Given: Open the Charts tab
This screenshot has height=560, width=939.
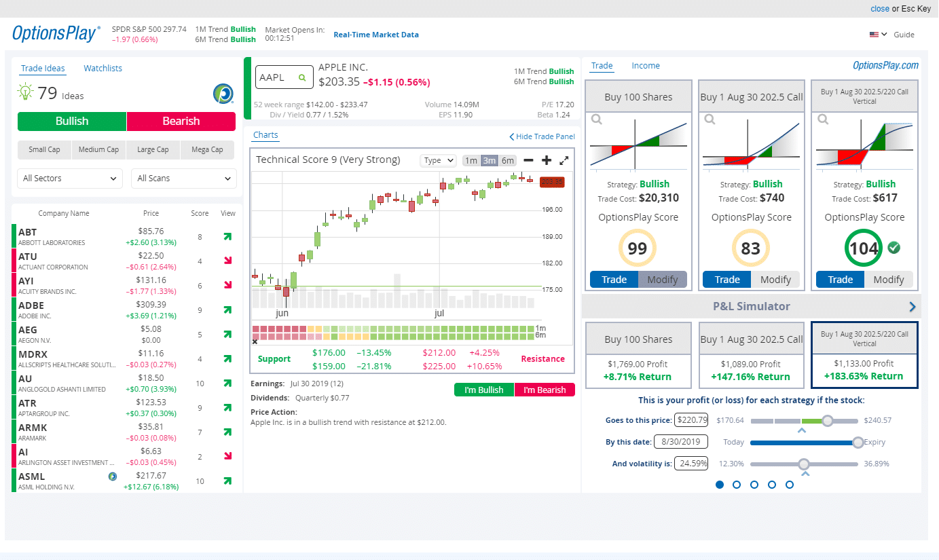Looking at the screenshot, I should [265, 135].
